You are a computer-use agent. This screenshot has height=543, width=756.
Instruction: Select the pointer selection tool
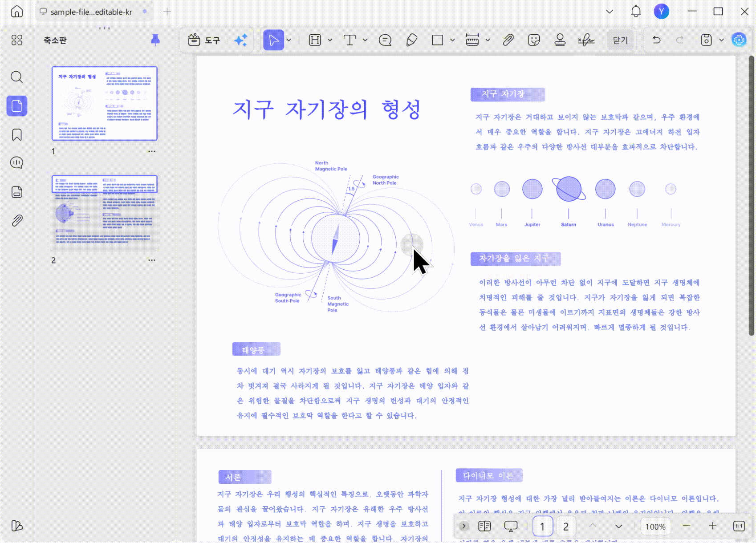[x=273, y=40]
